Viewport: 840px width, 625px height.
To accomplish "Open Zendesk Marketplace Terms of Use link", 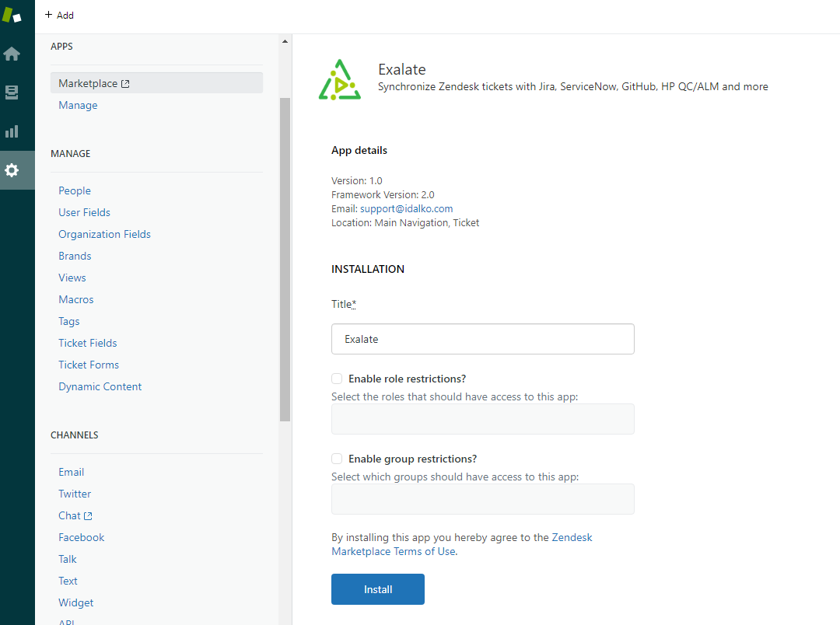I will pyautogui.click(x=462, y=544).
